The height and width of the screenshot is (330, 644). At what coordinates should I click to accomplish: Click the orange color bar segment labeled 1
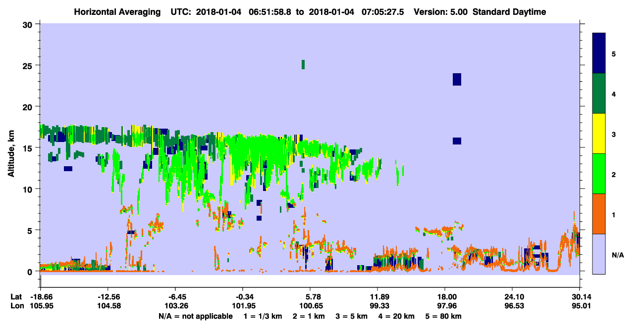[x=599, y=213]
